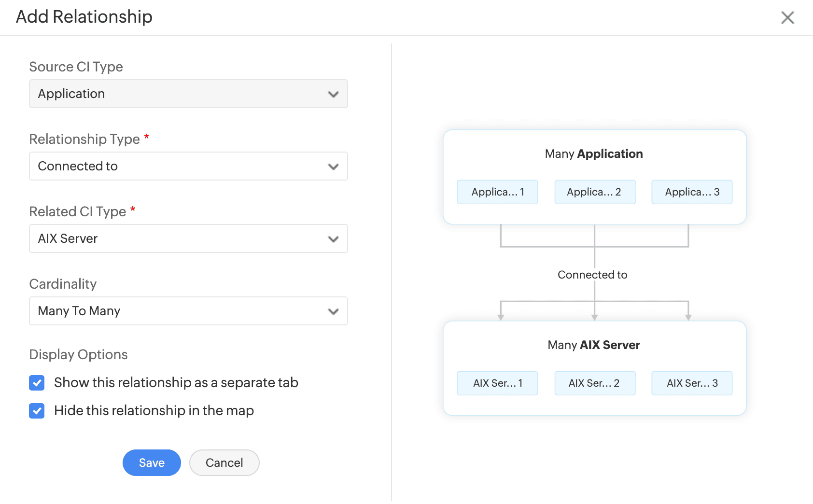The image size is (813, 504).
Task: Click the chevron arrow beside AIX Server
Action: coord(333,239)
